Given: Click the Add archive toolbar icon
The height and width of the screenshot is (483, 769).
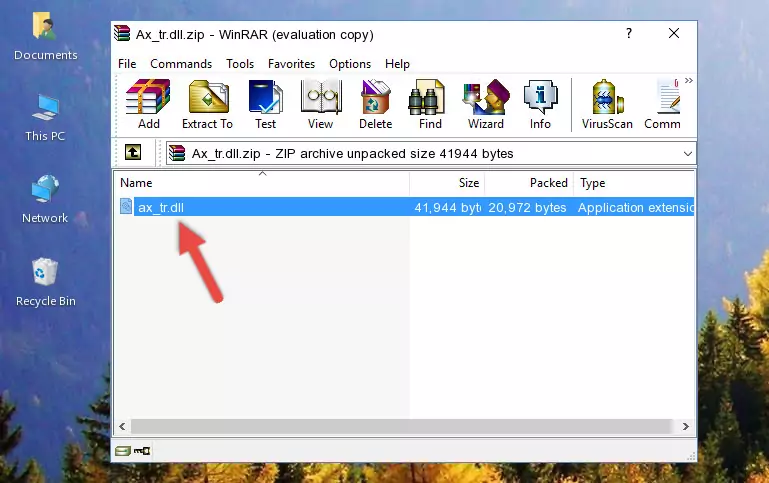Looking at the screenshot, I should pyautogui.click(x=148, y=104).
